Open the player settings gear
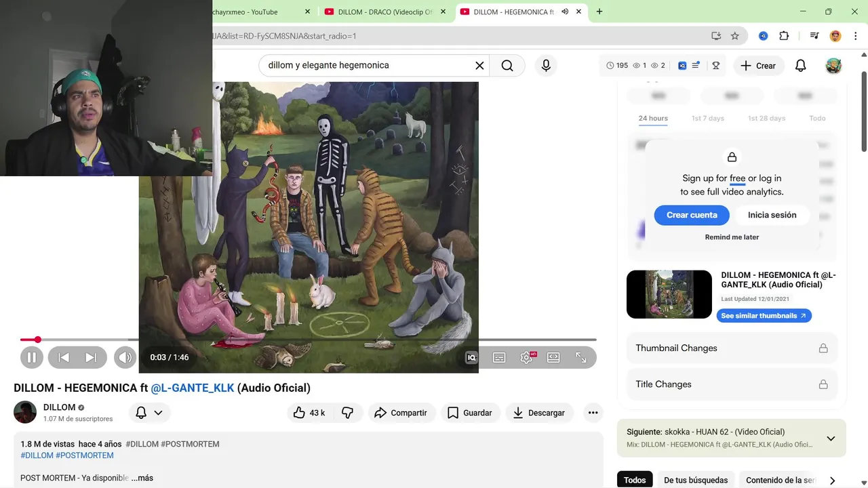 [526, 357]
